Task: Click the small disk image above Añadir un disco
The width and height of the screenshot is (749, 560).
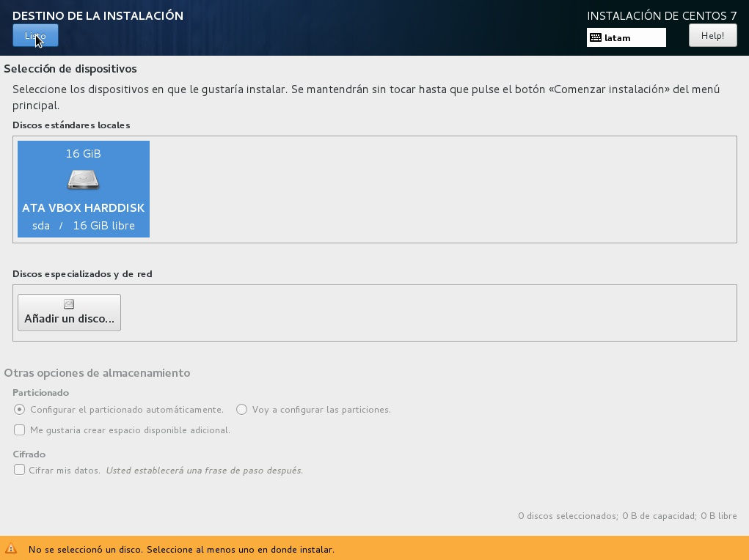Action: 68,303
